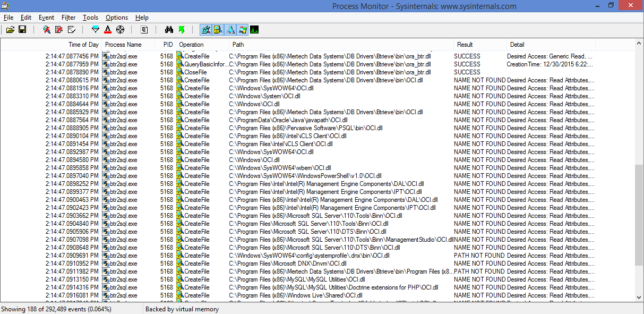Click the Result column header
The height and width of the screenshot is (314, 644).
tap(466, 45)
